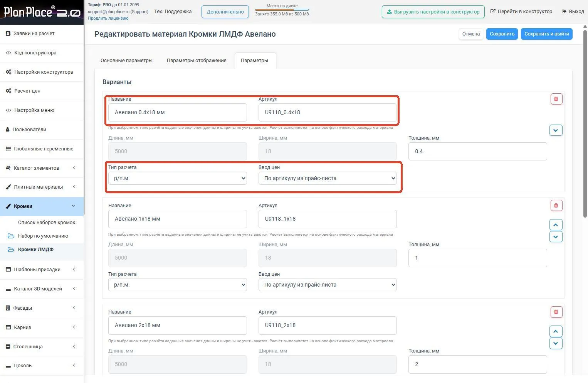Click Выгрузить настройки в конструктор
This screenshot has height=383, width=588.
433,12
